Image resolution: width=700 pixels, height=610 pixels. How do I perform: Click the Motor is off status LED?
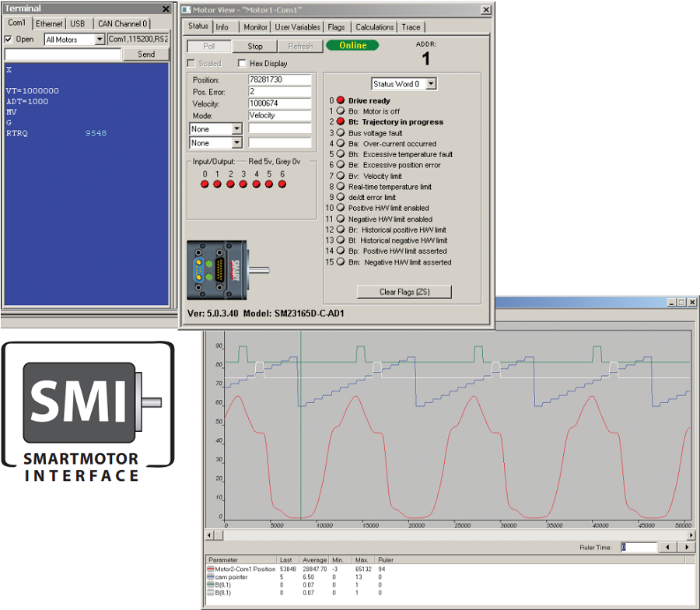[x=341, y=110]
